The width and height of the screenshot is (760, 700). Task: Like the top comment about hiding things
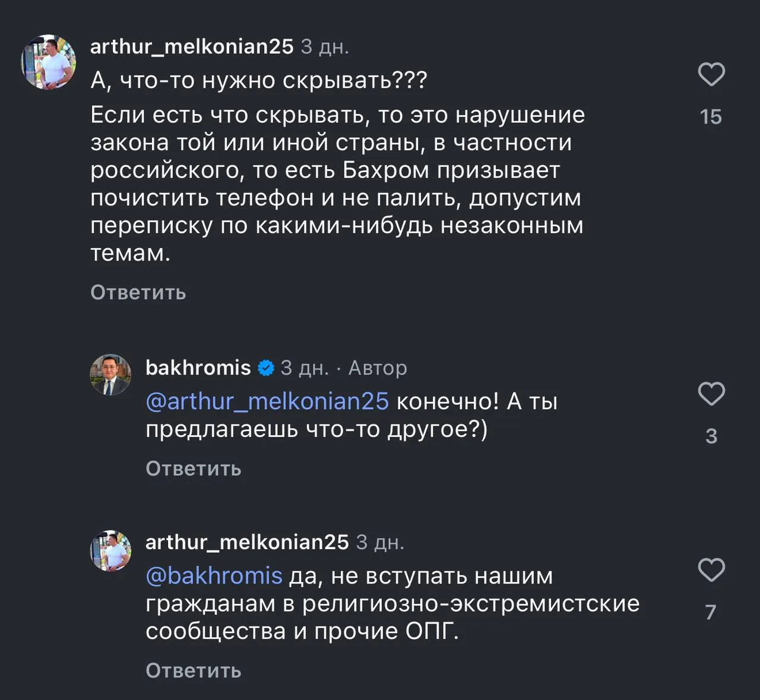(x=711, y=75)
